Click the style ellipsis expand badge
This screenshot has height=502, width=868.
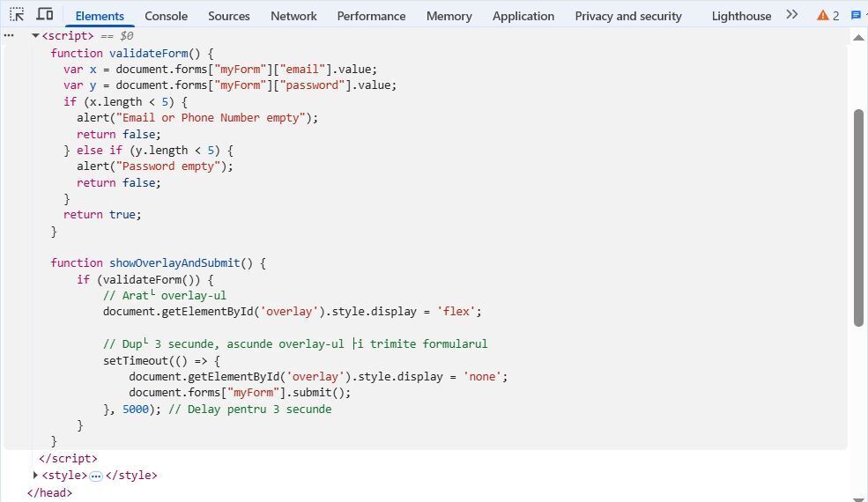coord(96,476)
